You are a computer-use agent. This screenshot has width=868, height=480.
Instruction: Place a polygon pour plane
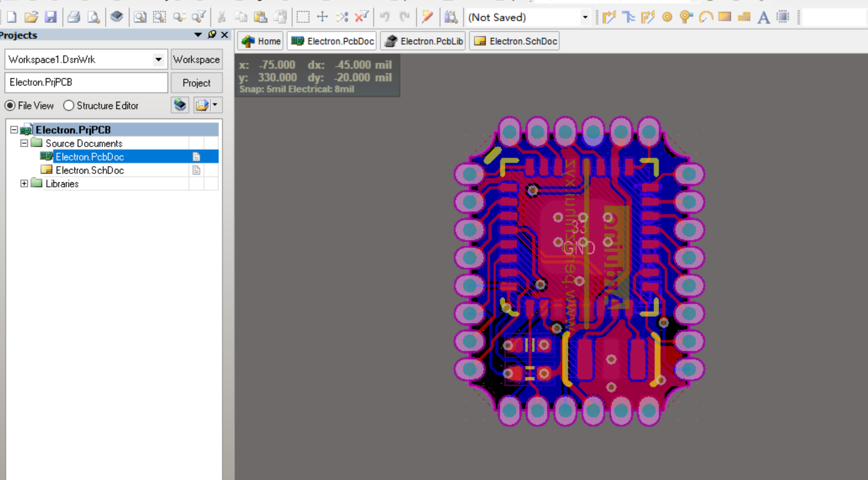point(744,17)
